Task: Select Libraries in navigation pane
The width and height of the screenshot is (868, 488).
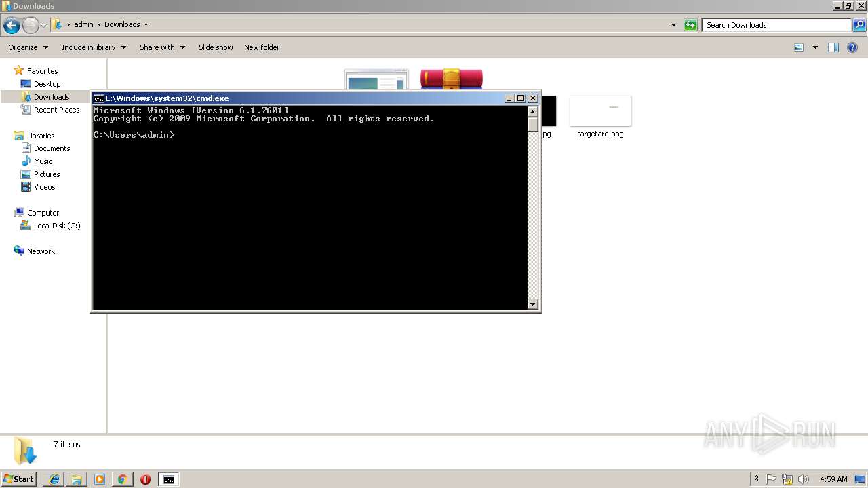Action: point(41,136)
